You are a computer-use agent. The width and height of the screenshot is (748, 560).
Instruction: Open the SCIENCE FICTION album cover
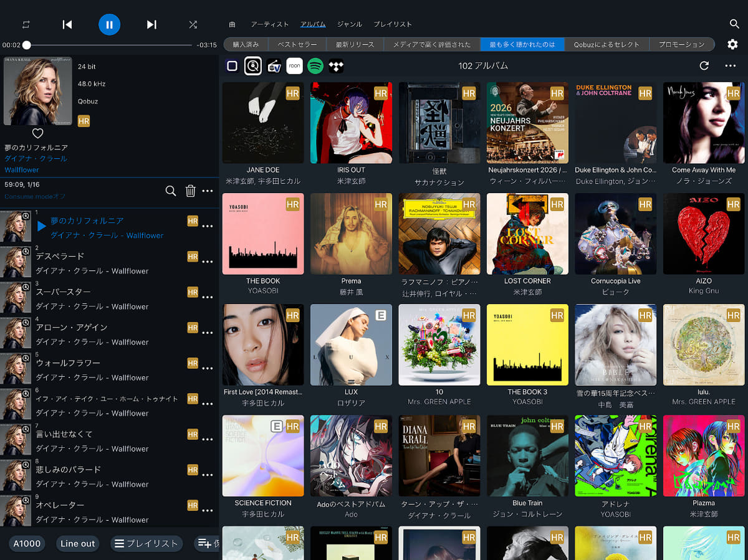click(x=263, y=456)
